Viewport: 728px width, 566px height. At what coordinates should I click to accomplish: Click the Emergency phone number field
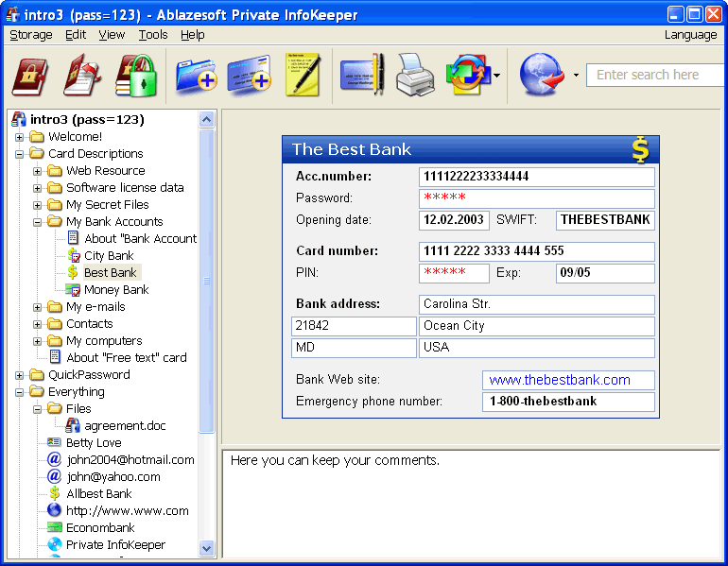click(x=568, y=402)
